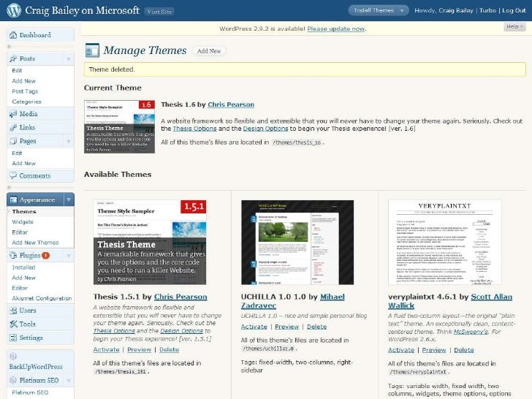
Task: Click Mihael Zadravec author link
Action: (x=293, y=301)
